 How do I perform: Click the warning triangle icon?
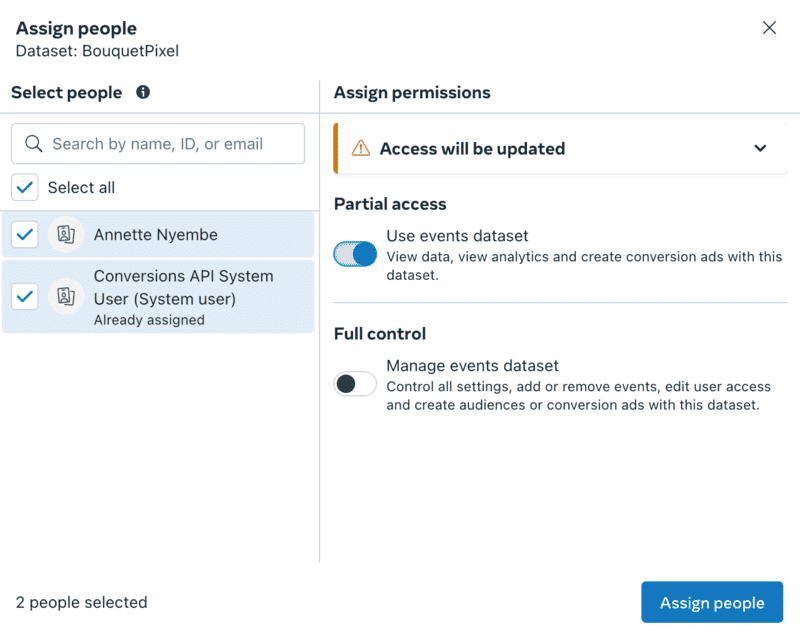click(358, 147)
